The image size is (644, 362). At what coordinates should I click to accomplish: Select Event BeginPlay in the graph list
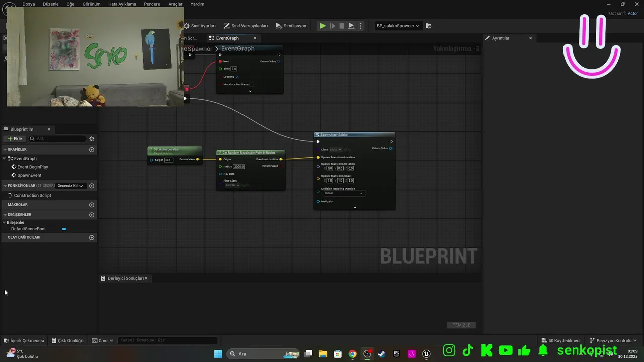[x=33, y=167]
